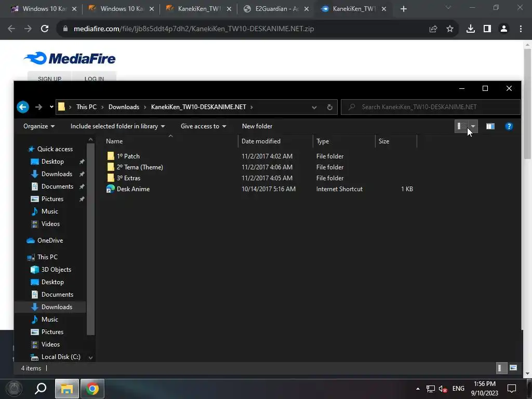Open Music under Quick access
The width and height of the screenshot is (532, 399).
pyautogui.click(x=49, y=211)
